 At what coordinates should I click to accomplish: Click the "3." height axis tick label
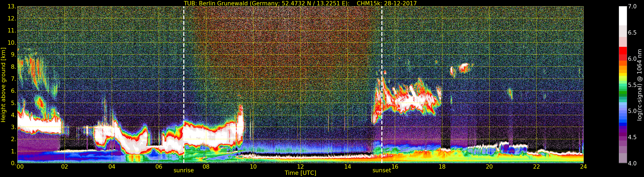[14, 127]
